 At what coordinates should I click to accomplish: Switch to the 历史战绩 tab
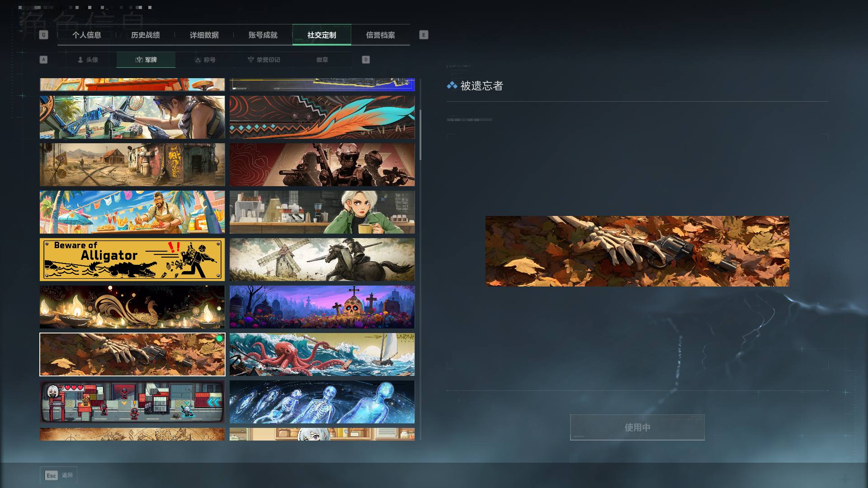click(146, 35)
